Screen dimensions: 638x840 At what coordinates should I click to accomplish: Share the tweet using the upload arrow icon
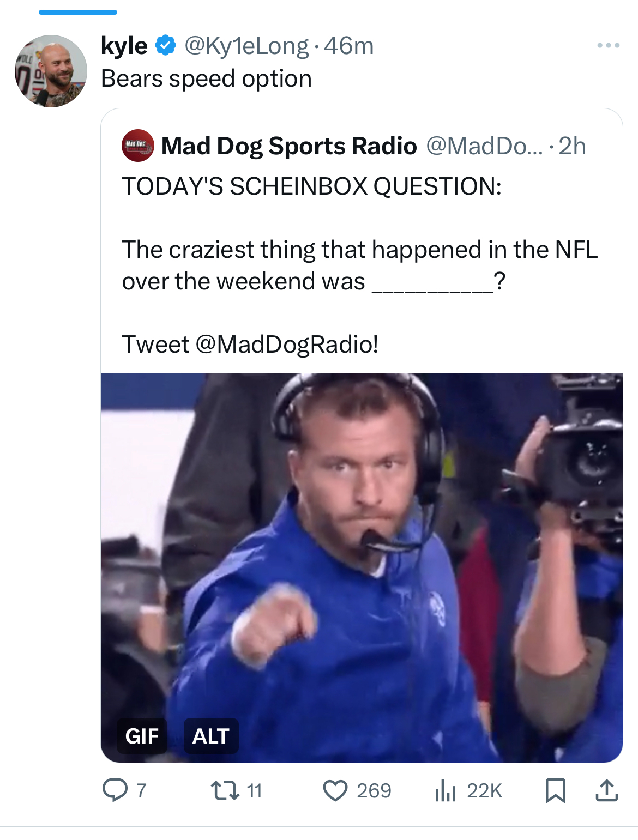606,790
